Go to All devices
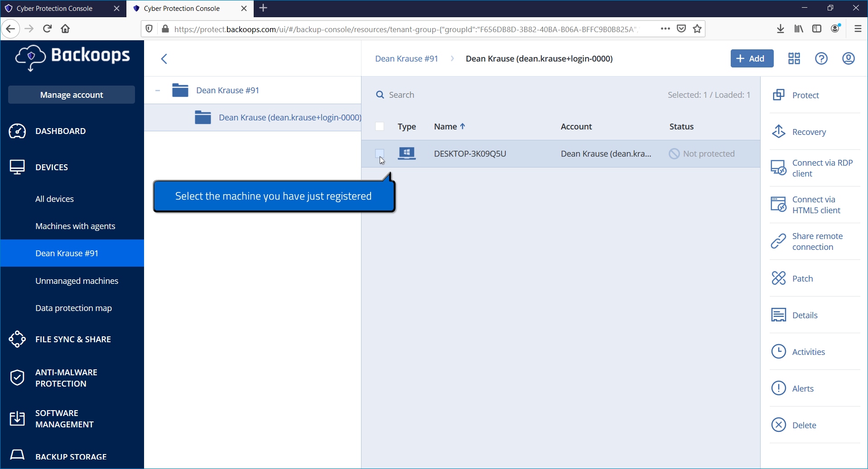 (x=54, y=199)
